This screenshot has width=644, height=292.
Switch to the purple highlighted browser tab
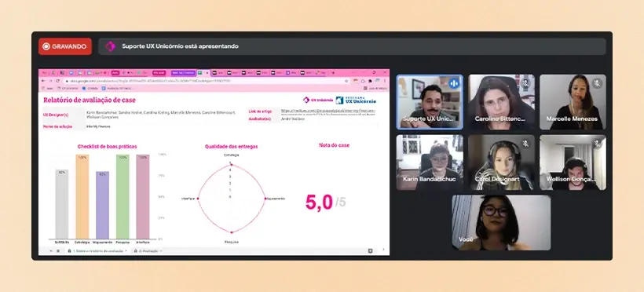pyautogui.click(x=183, y=73)
